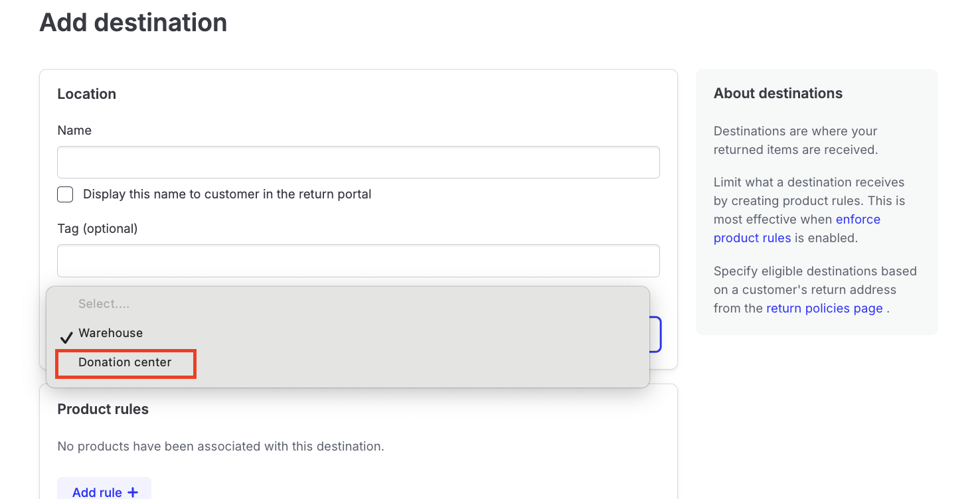This screenshot has width=980, height=499.
Task: Click the greyed Select.... placeholder option
Action: pyautogui.click(x=104, y=304)
